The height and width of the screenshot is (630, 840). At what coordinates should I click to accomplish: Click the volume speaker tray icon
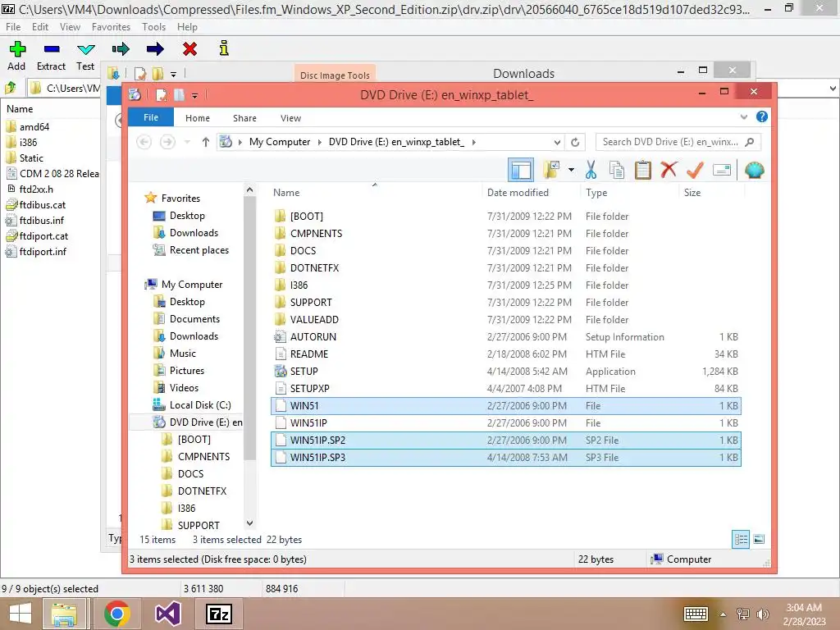tap(762, 614)
